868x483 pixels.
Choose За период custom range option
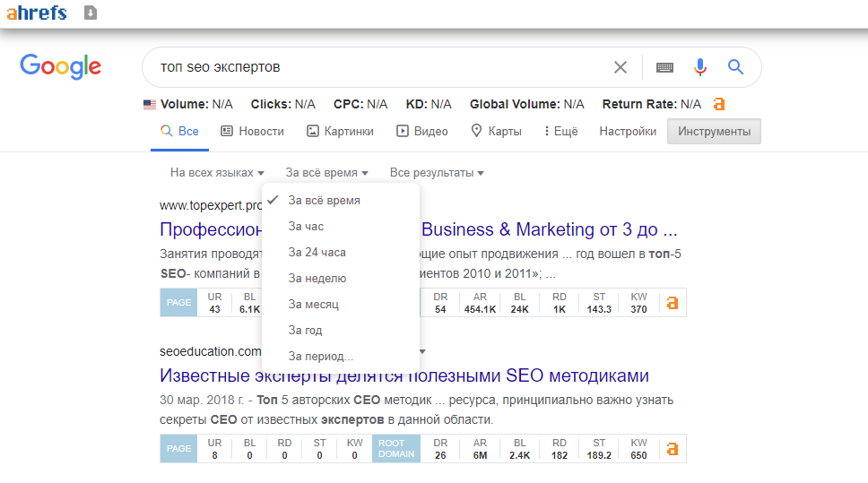click(x=341, y=357)
